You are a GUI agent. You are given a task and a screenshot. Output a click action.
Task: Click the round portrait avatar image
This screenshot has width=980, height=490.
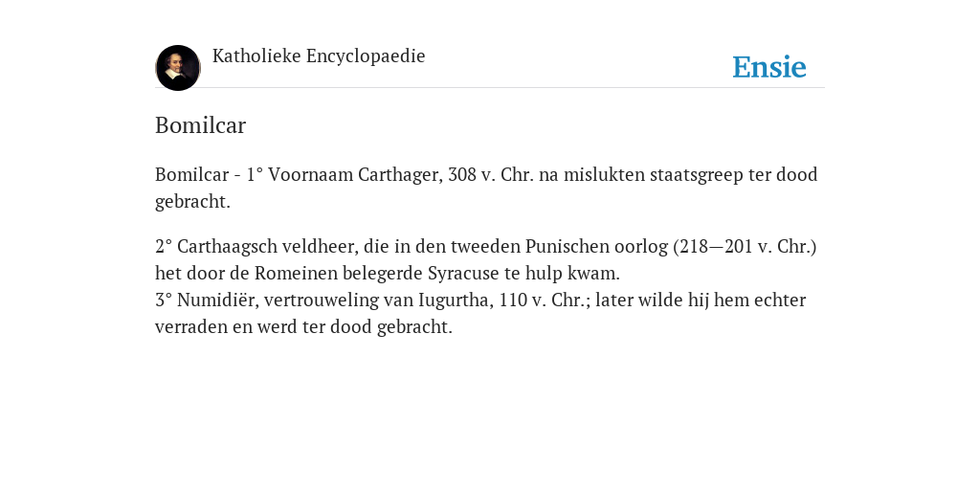[x=178, y=68]
